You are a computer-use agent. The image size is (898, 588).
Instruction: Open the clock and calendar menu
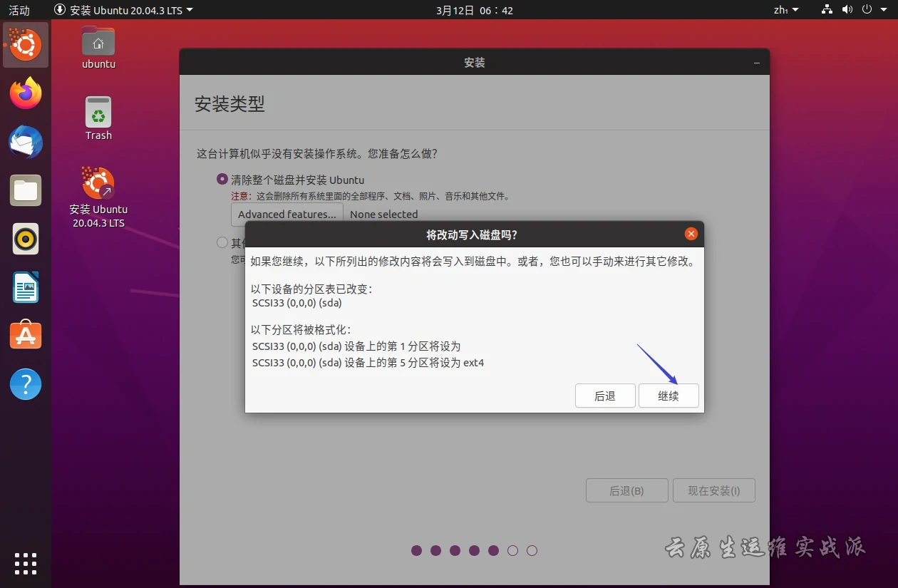[x=474, y=10]
